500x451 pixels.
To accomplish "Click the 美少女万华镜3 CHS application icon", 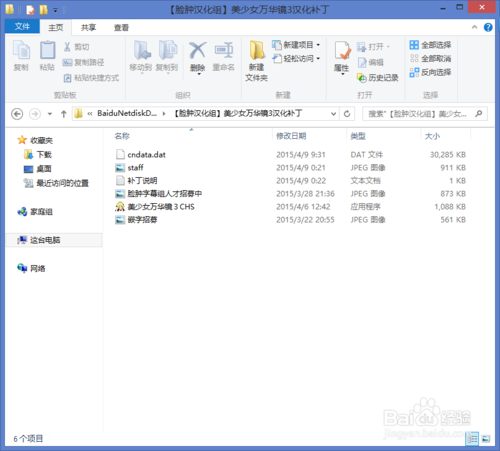I will [120, 207].
